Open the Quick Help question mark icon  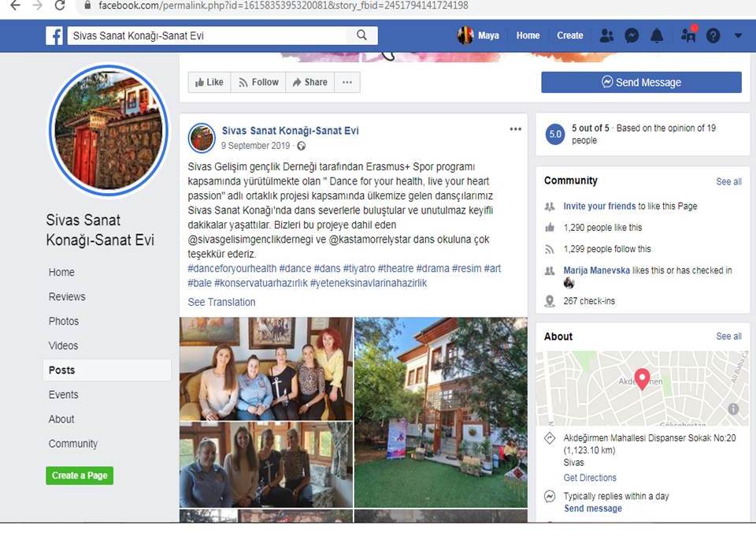pos(713,35)
